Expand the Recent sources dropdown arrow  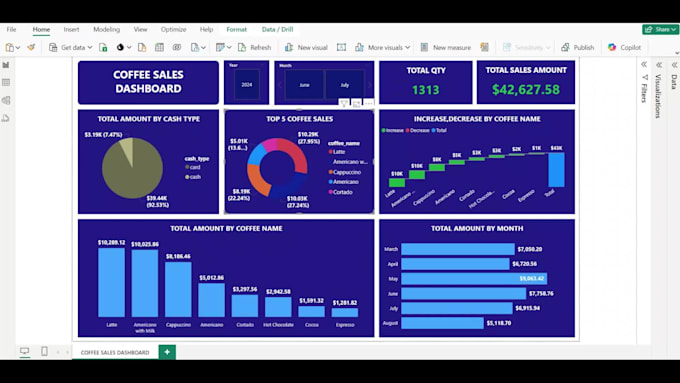coord(203,48)
